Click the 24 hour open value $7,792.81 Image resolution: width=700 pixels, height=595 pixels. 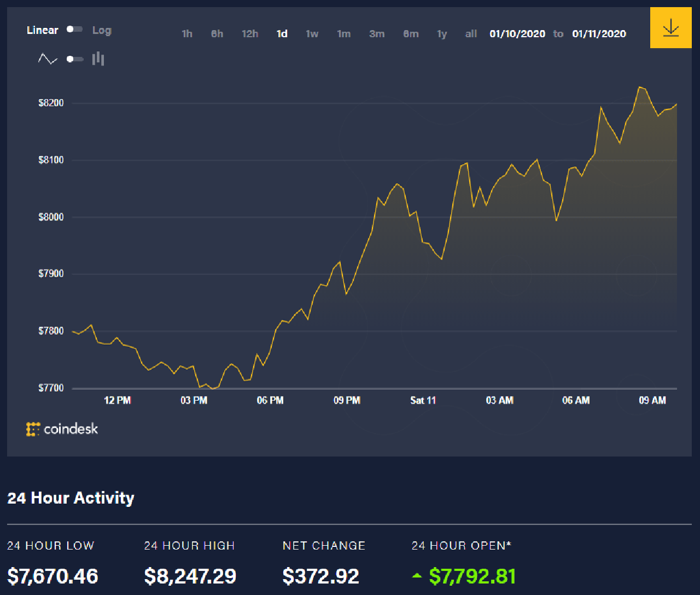[x=472, y=576]
